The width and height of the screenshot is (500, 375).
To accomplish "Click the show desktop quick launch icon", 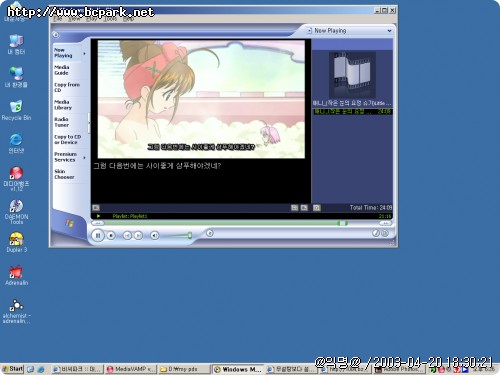I will [x=30, y=369].
